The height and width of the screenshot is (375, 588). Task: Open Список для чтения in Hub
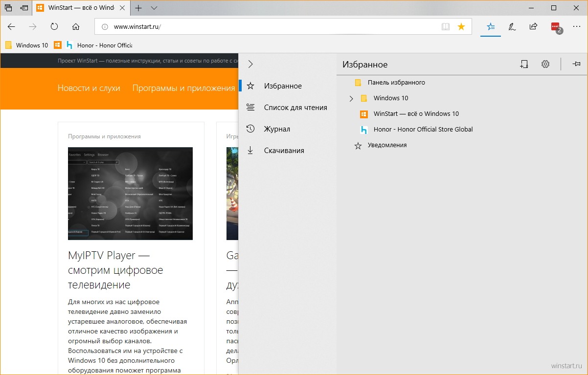click(288, 108)
